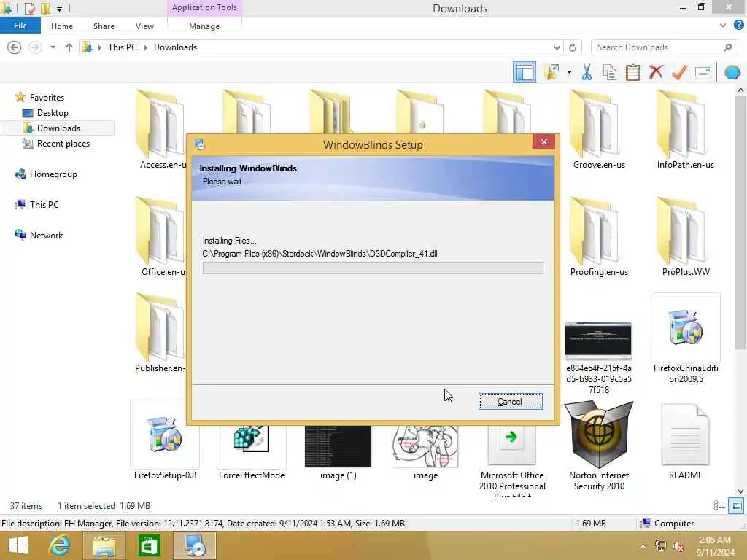Select the Application Tools contextual tab
Image resolution: width=747 pixels, height=560 pixels.
pos(204,7)
